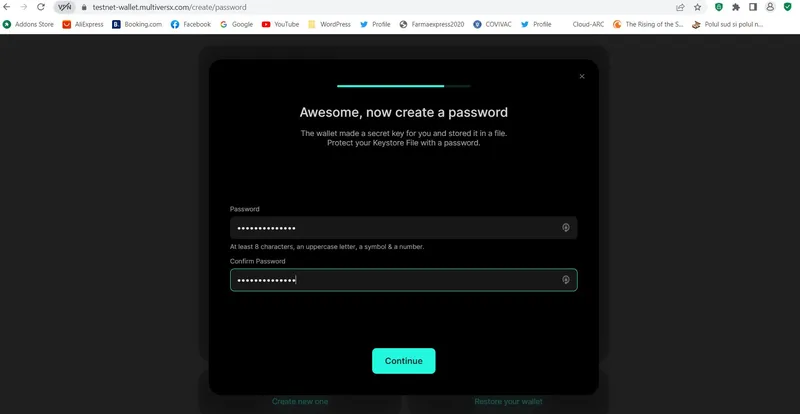
Task: Open the side panel icon
Action: (753, 7)
